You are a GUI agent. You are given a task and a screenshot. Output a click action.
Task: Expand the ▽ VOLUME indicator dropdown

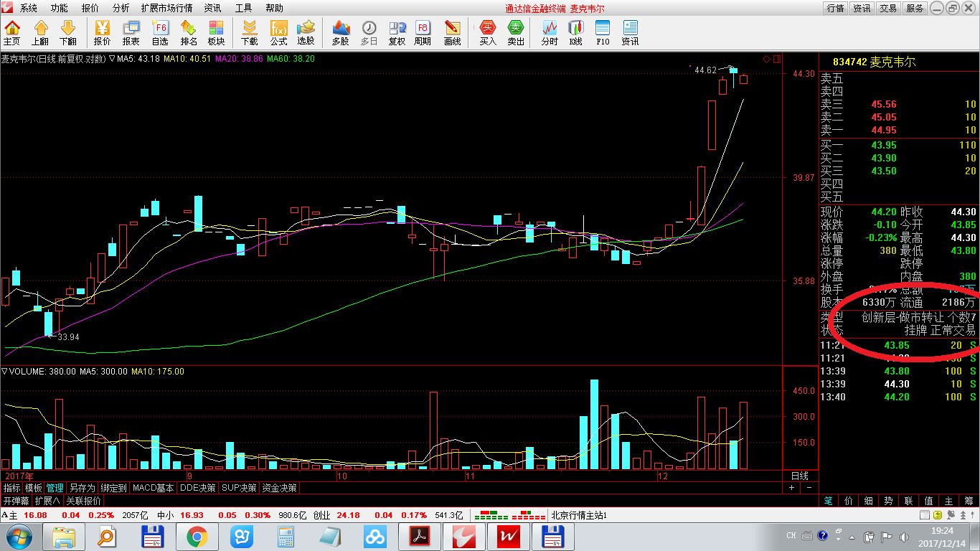click(x=4, y=372)
